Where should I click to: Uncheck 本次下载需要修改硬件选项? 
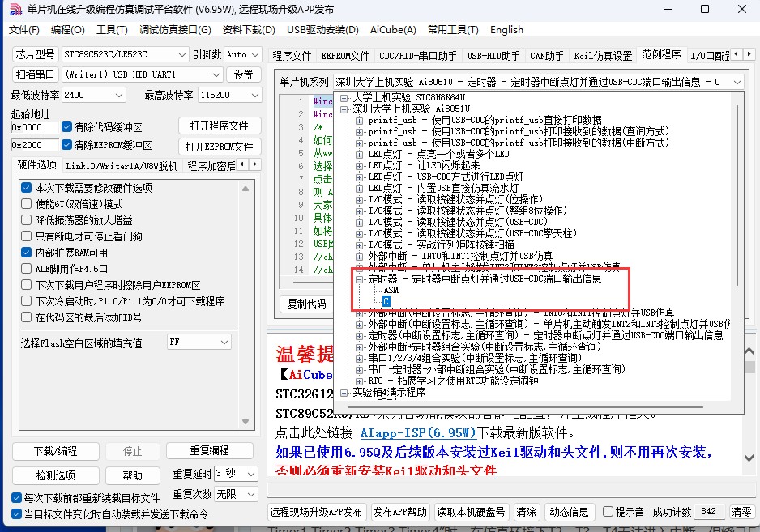click(x=27, y=188)
